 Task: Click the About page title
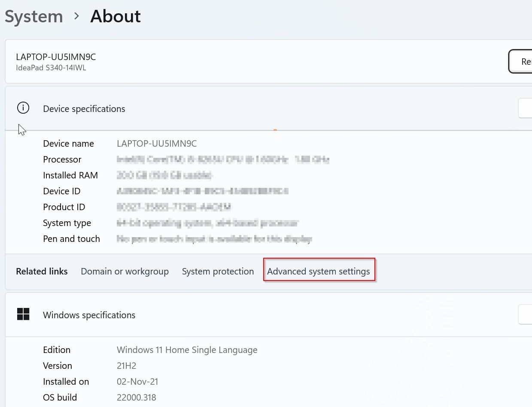tap(116, 17)
